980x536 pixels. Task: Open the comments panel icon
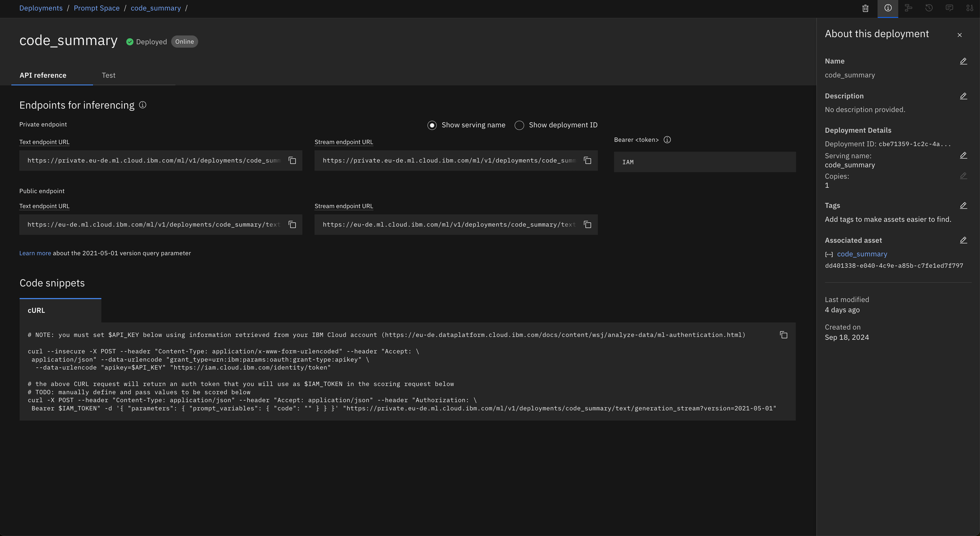949,8
